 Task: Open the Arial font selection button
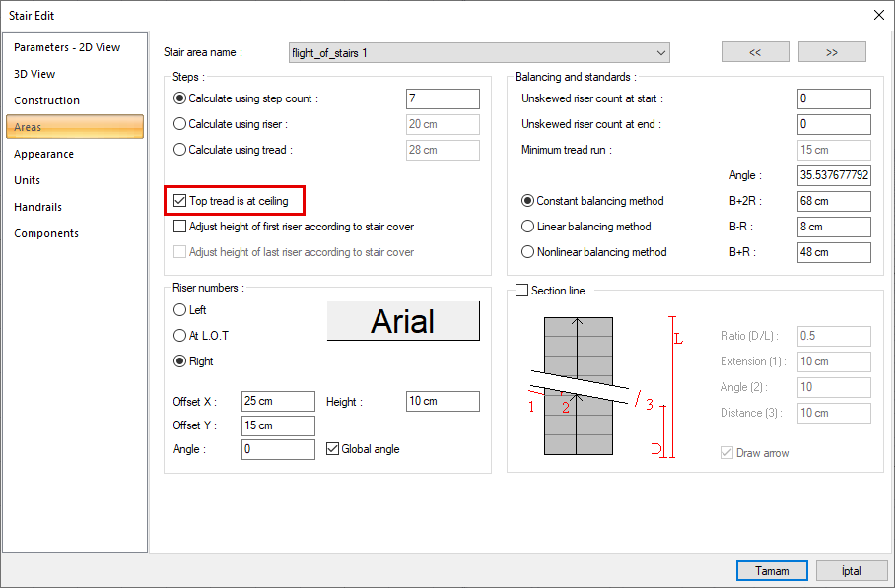point(403,321)
